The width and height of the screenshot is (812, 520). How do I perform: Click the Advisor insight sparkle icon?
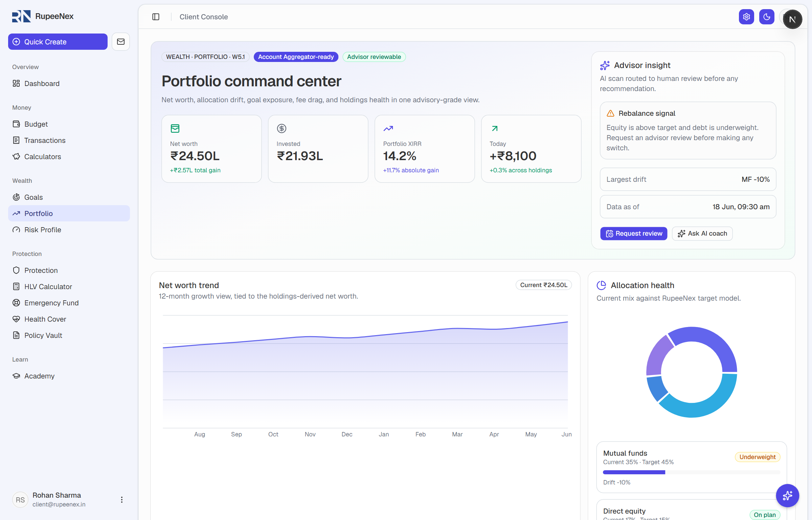pyautogui.click(x=605, y=65)
